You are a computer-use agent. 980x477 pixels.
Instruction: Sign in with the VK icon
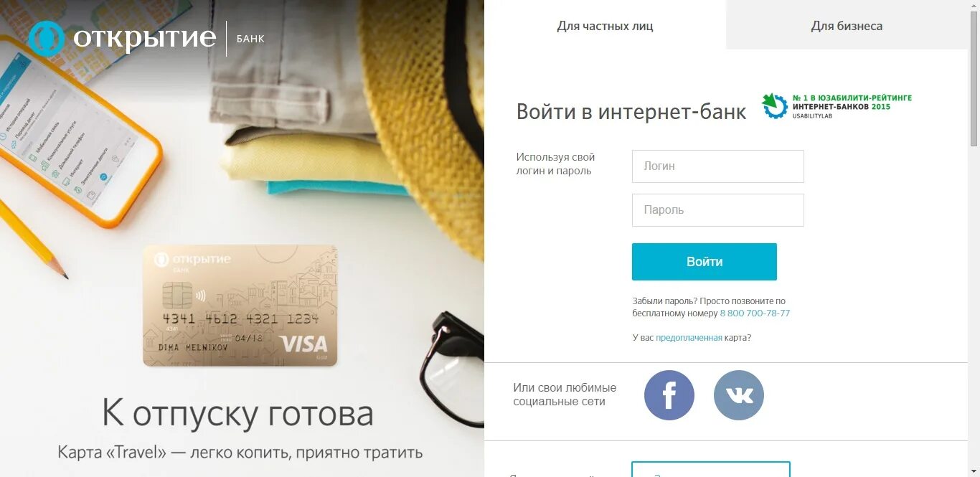(739, 395)
